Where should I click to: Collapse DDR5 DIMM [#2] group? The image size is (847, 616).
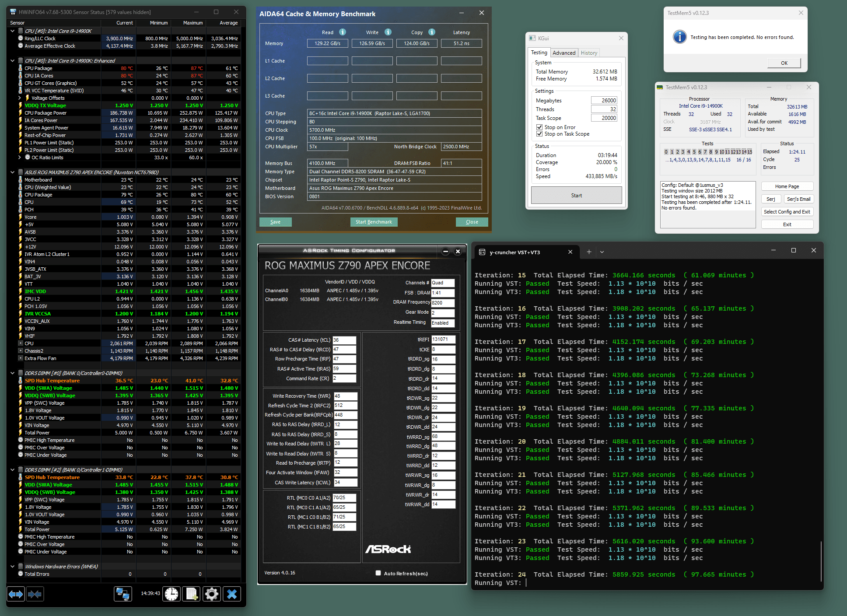[12, 470]
